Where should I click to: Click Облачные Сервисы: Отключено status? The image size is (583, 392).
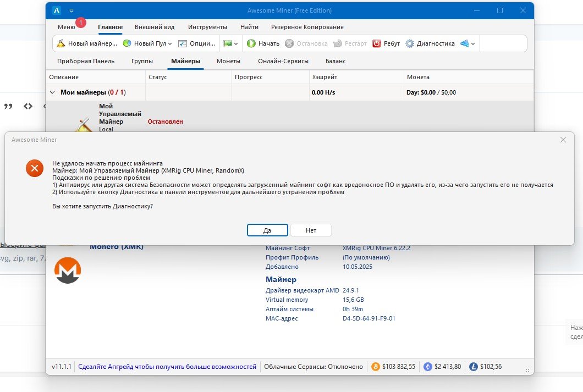(313, 367)
